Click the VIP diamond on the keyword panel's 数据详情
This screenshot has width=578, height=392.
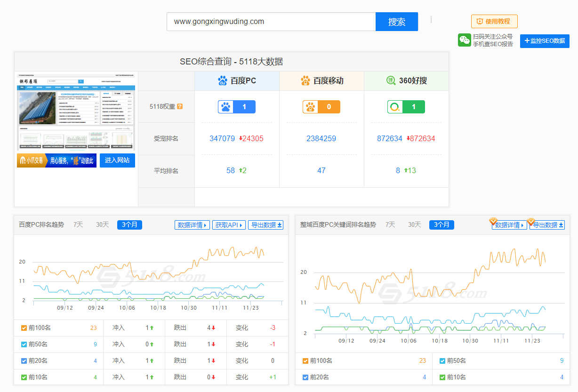[493, 221]
